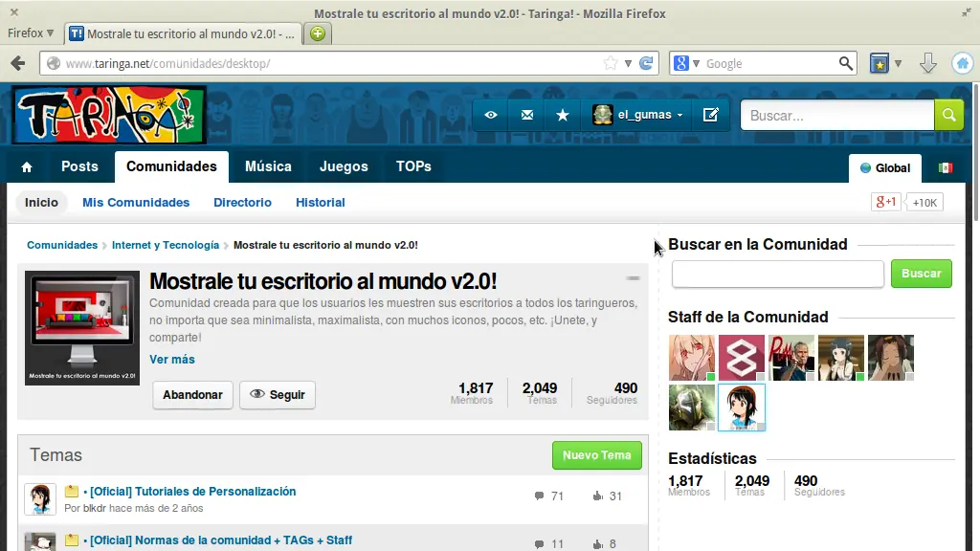Click the site identity globe icon
Image resolution: width=980 pixels, height=551 pixels.
(54, 63)
